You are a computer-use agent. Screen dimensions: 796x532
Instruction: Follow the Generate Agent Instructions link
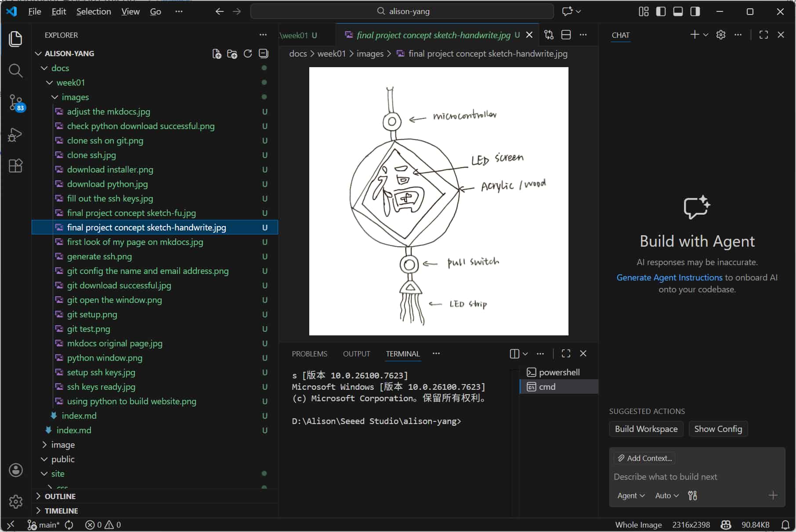click(669, 277)
